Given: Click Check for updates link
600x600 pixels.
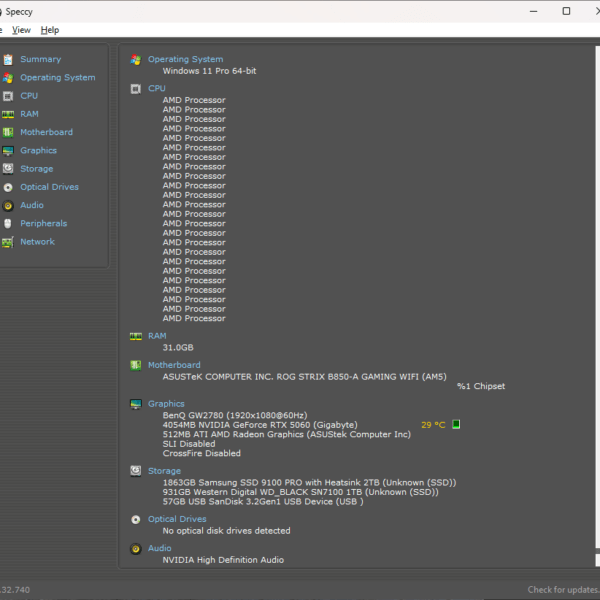Looking at the screenshot, I should click(562, 590).
